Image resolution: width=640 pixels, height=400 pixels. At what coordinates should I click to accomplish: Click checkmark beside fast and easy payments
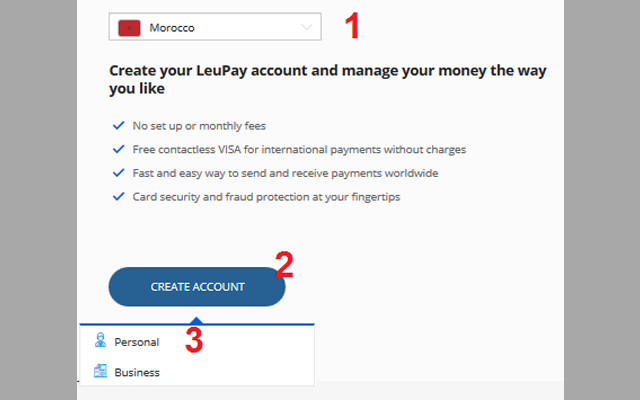tap(120, 173)
